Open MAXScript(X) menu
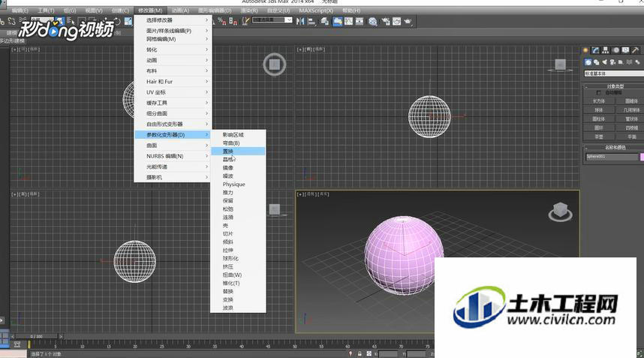644x358 pixels. point(316,11)
